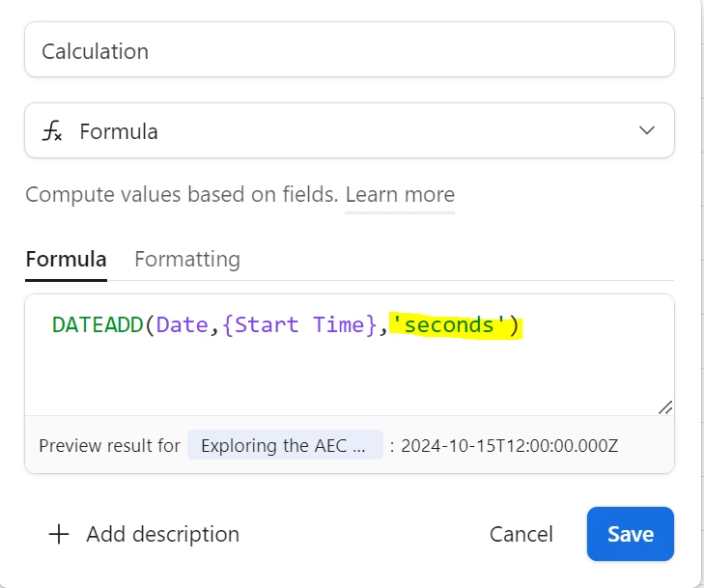Select the Formula tab
Screen dimensions: 704x588
66,259
